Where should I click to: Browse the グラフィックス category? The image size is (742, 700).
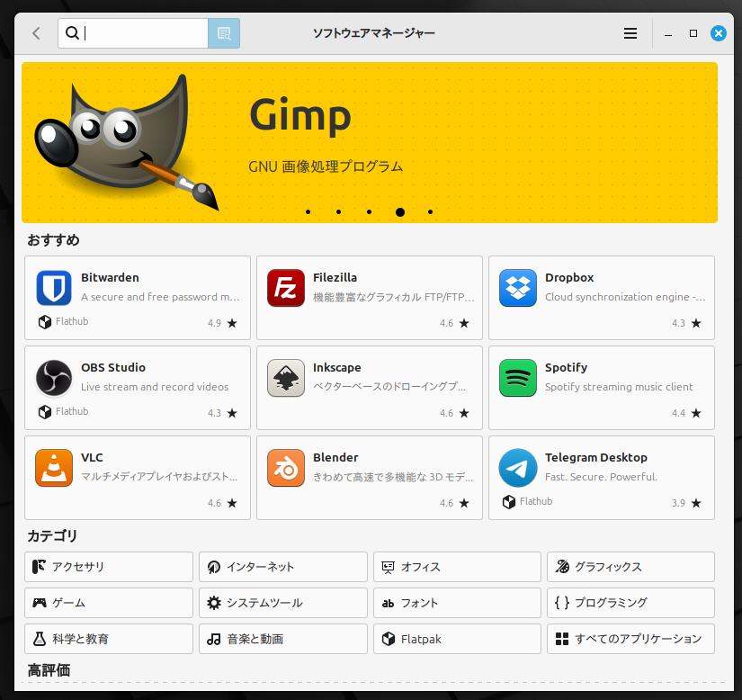click(x=630, y=567)
